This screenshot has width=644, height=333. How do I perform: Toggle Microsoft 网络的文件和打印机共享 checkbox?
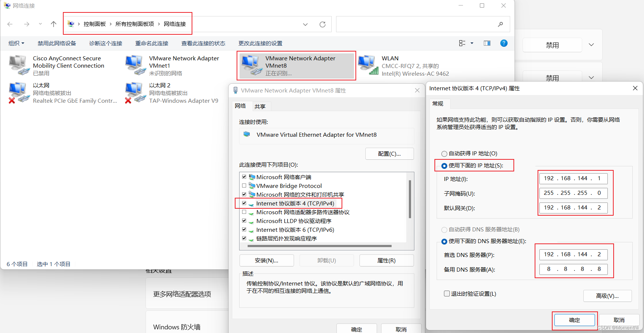tap(244, 194)
